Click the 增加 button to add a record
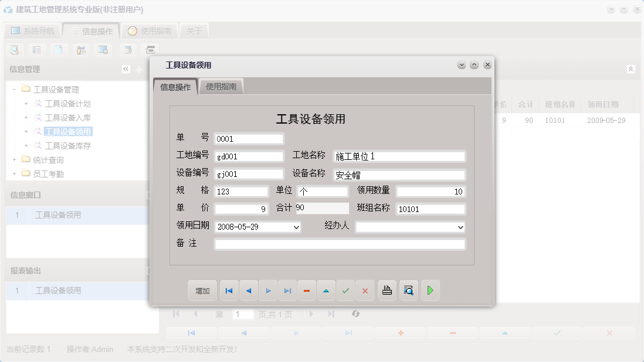Viewport: 644px width, 362px height. tap(202, 290)
